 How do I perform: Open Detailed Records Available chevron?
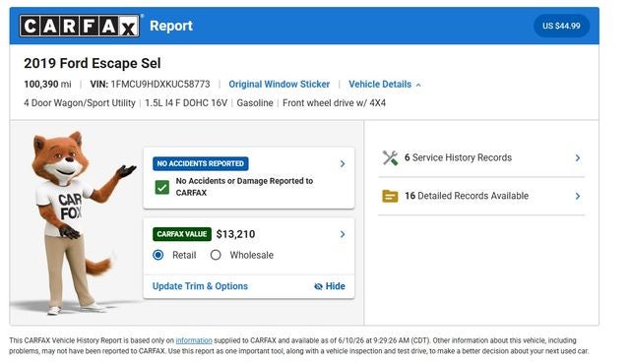tap(578, 196)
